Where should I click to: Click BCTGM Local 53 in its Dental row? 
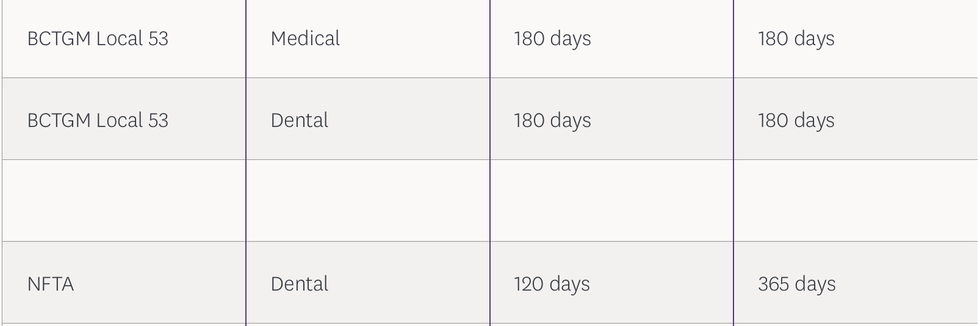pyautogui.click(x=98, y=120)
